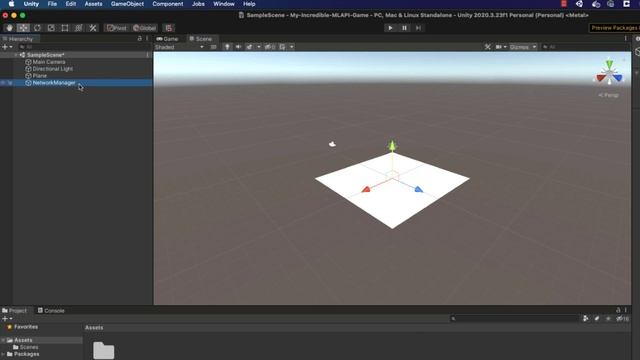
Task: Open Scene panel options menu
Action: point(625,38)
